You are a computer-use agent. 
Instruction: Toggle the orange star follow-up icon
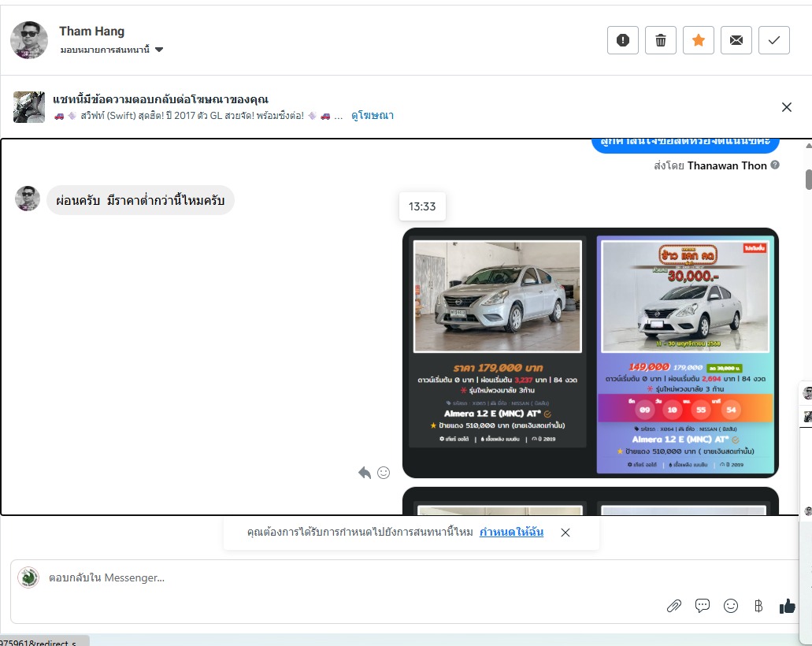click(698, 40)
